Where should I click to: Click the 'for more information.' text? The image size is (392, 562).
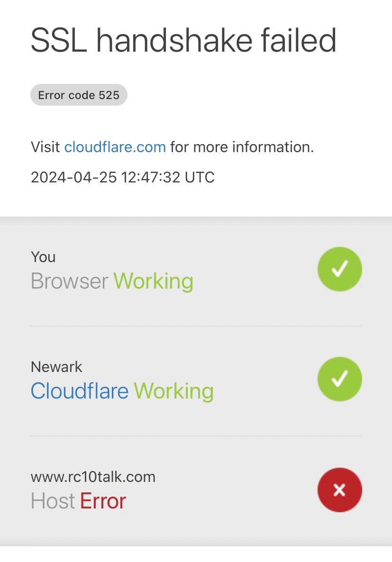242,147
